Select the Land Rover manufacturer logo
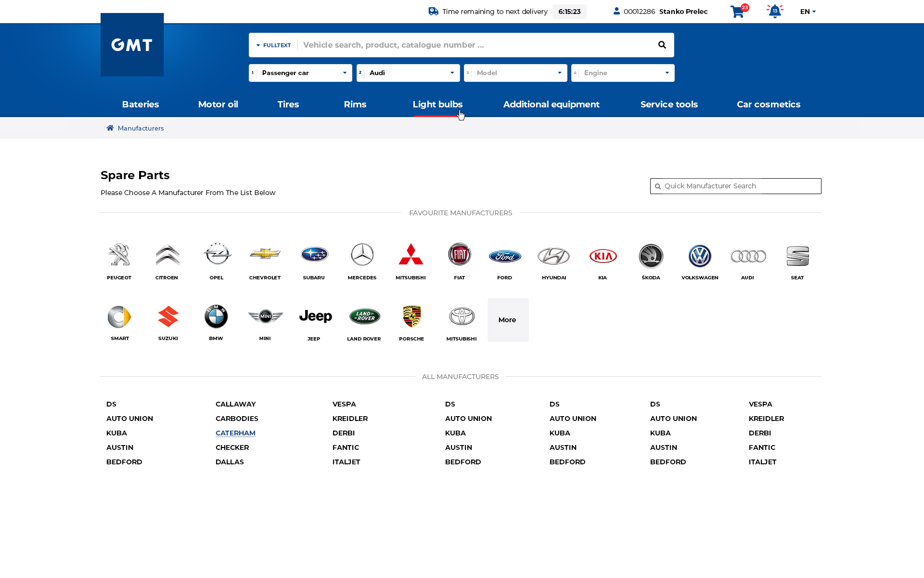Image resolution: width=924 pixels, height=578 pixels. click(365, 316)
